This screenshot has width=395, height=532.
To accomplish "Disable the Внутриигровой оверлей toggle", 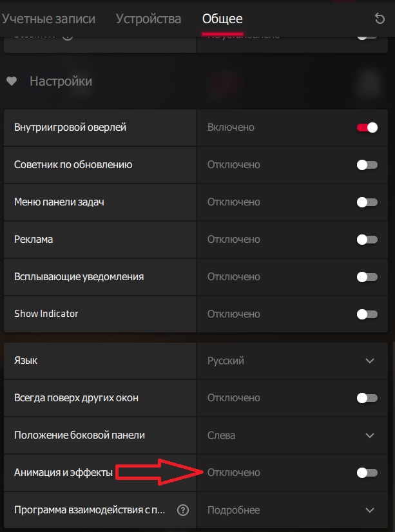I will 367,128.
